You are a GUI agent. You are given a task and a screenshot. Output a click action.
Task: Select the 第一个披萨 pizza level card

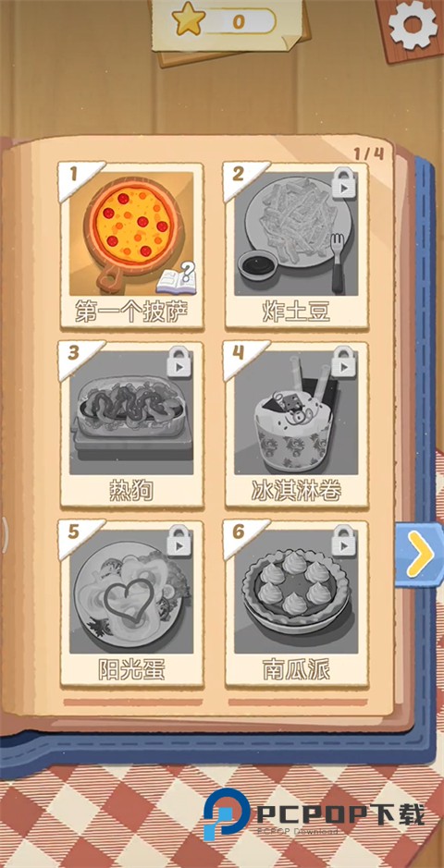[131, 244]
